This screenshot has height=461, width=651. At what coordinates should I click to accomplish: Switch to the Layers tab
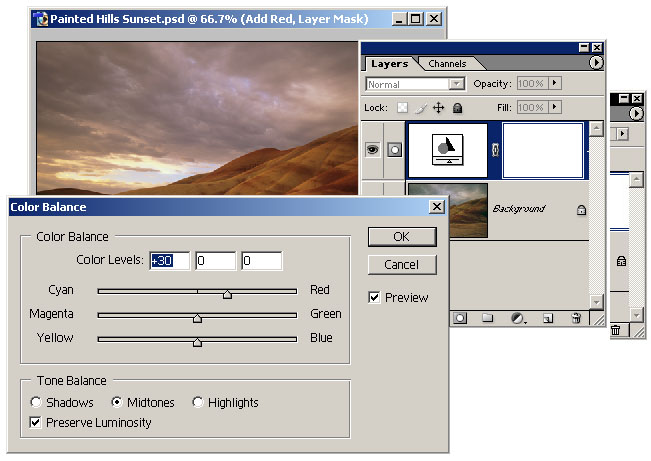389,64
